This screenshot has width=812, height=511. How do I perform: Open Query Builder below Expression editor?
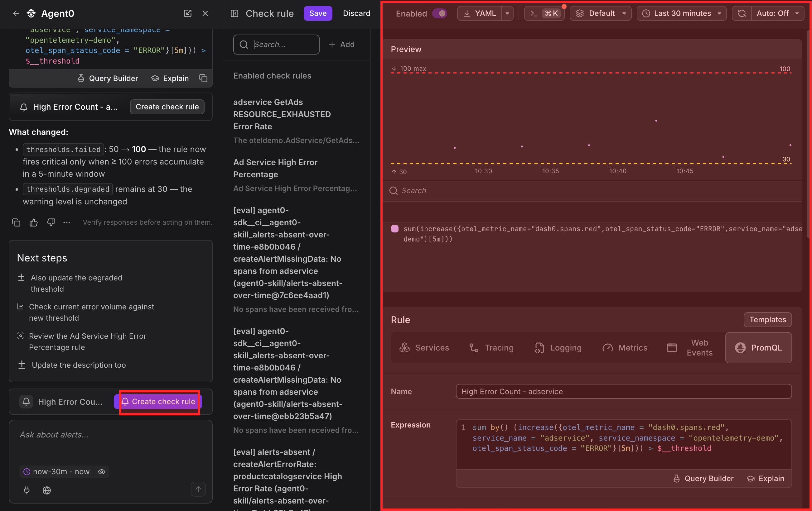pos(703,478)
